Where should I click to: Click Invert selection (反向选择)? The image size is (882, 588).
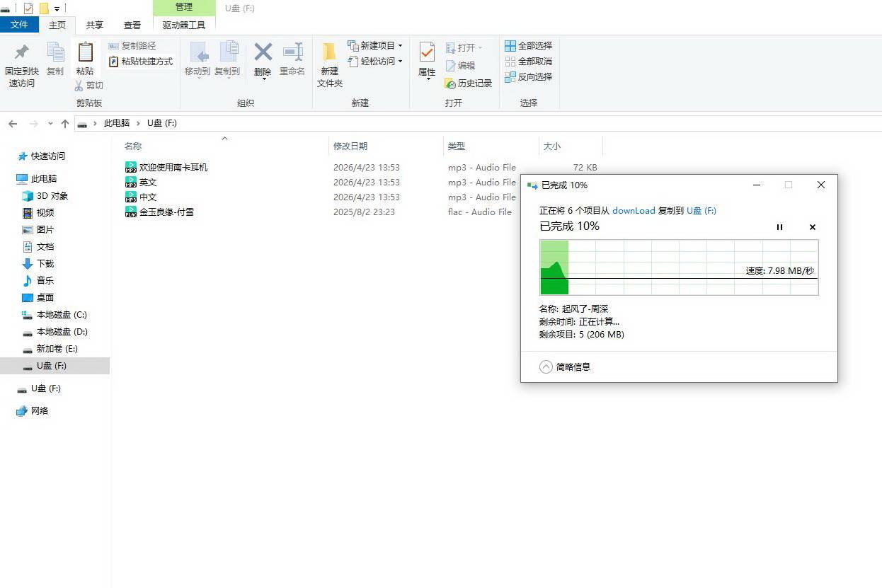pos(528,76)
